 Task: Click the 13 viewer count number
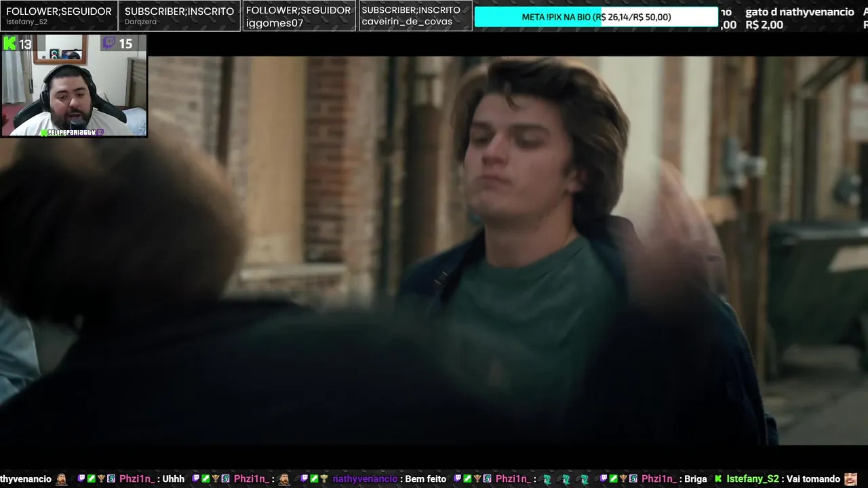click(25, 44)
